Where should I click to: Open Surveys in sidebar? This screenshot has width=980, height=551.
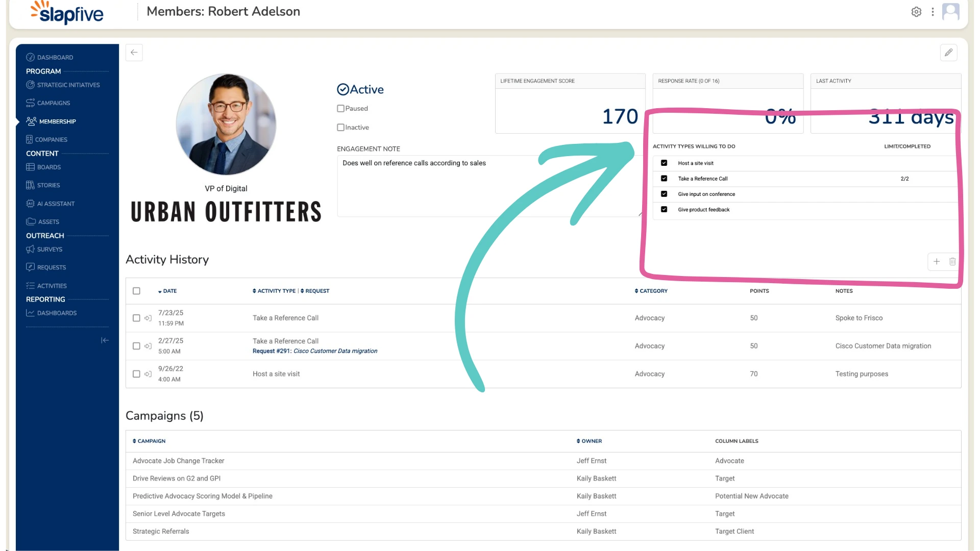pyautogui.click(x=44, y=249)
